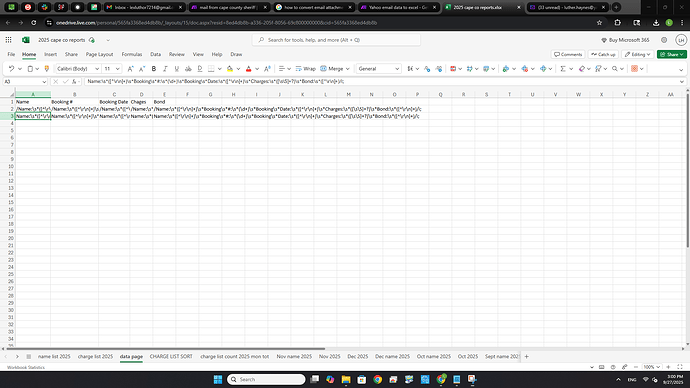The image size is (690, 388).
Task: Toggle Wrap text for the cell
Action: (x=305, y=69)
